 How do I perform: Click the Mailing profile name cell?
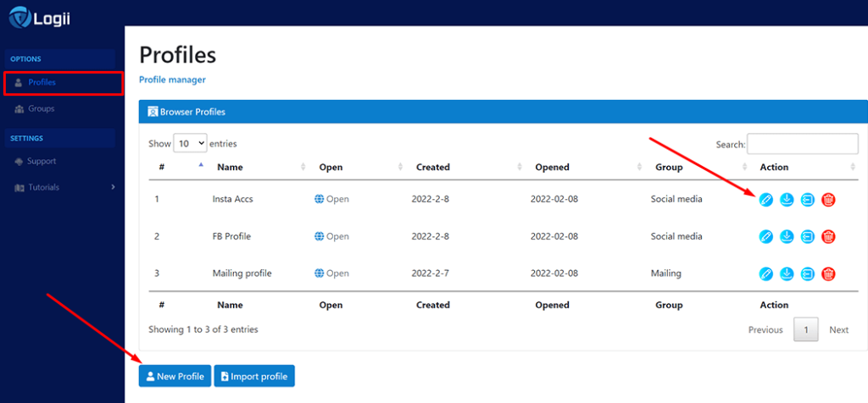click(242, 273)
